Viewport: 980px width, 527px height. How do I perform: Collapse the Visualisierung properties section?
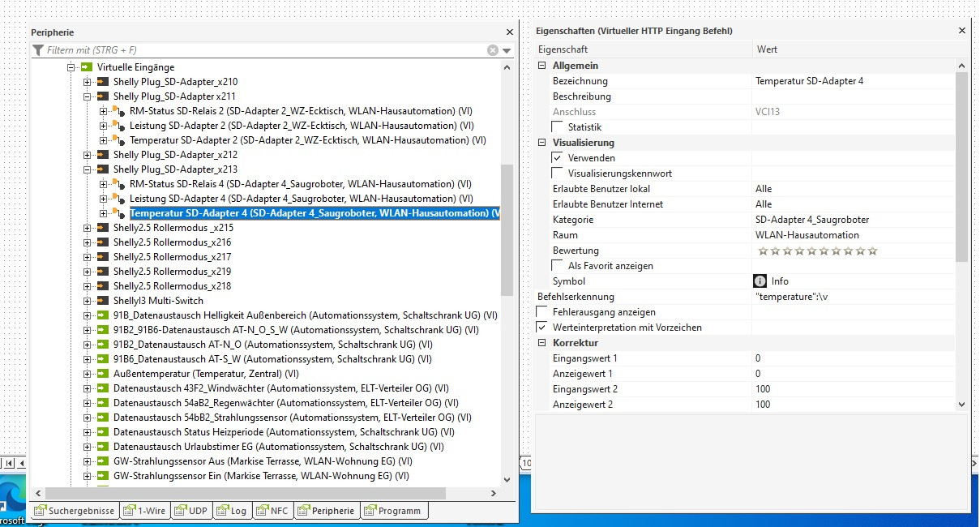click(542, 143)
